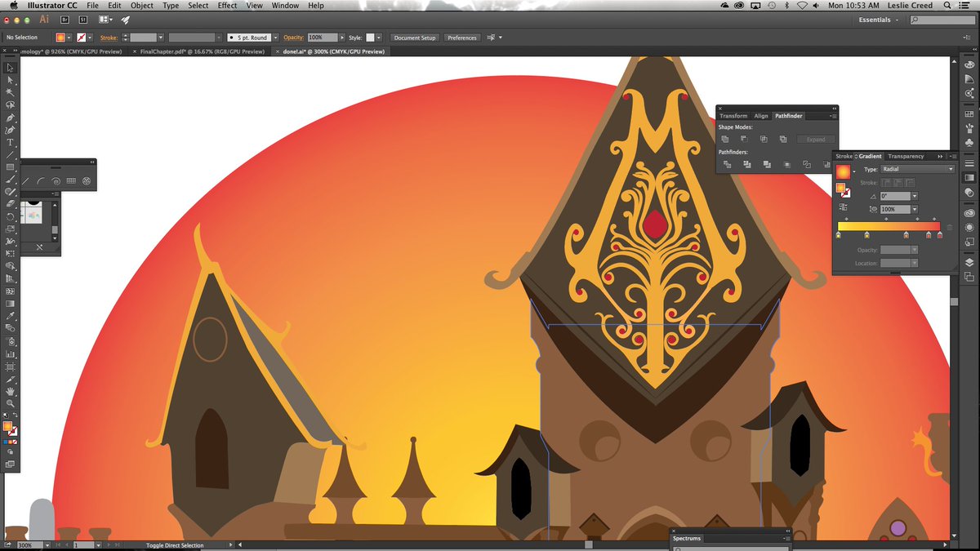980x551 pixels.
Task: Click the Trim pathfinder icon
Action: click(x=746, y=164)
